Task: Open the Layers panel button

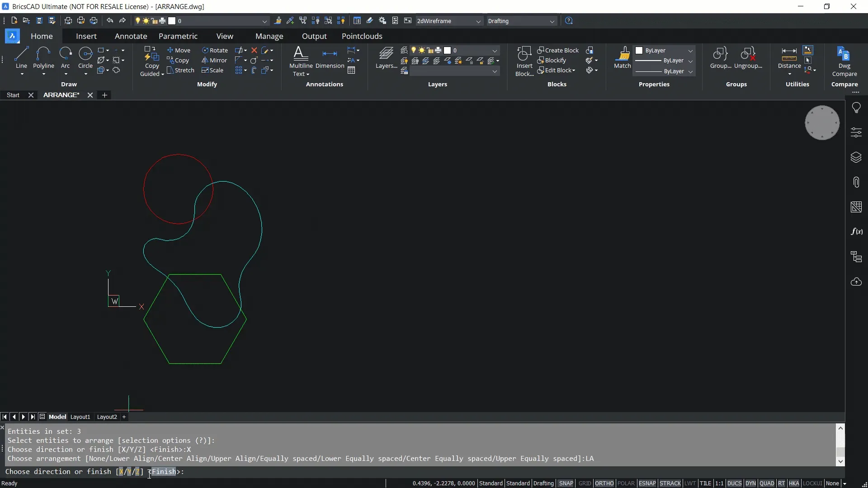Action: (386, 58)
